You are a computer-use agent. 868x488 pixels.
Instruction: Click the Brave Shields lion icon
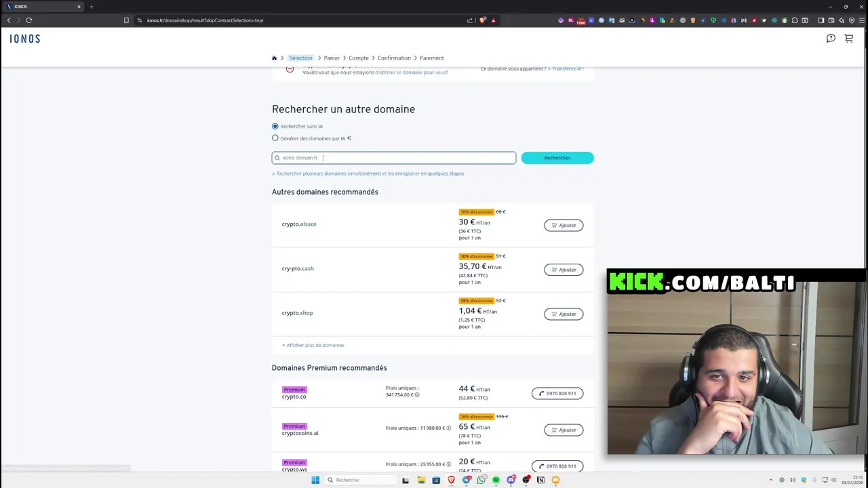(x=483, y=20)
